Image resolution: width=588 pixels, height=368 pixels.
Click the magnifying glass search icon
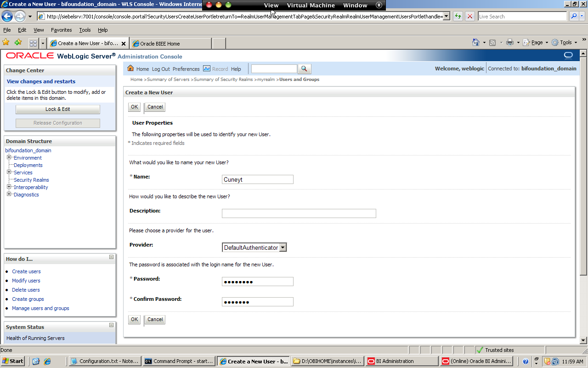(x=304, y=69)
